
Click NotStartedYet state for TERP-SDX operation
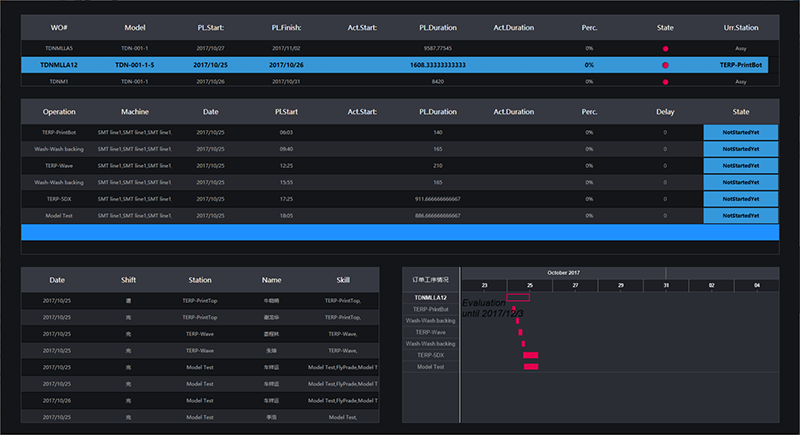click(741, 198)
